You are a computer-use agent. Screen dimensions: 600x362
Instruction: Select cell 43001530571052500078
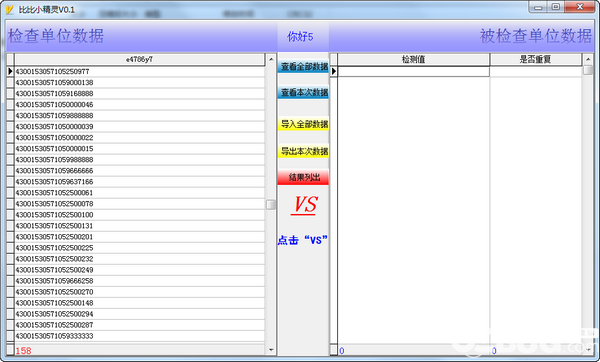(140, 204)
